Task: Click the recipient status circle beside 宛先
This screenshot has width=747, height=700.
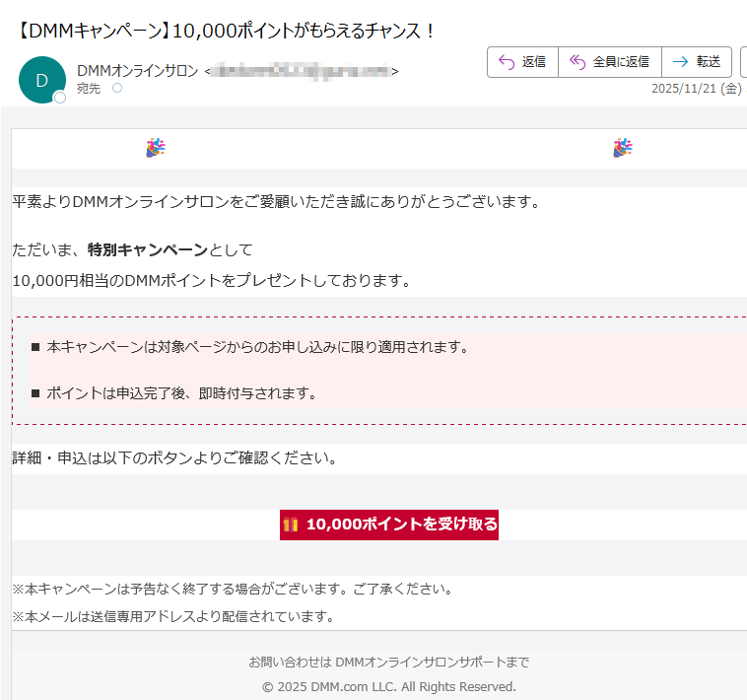Action: tap(117, 89)
